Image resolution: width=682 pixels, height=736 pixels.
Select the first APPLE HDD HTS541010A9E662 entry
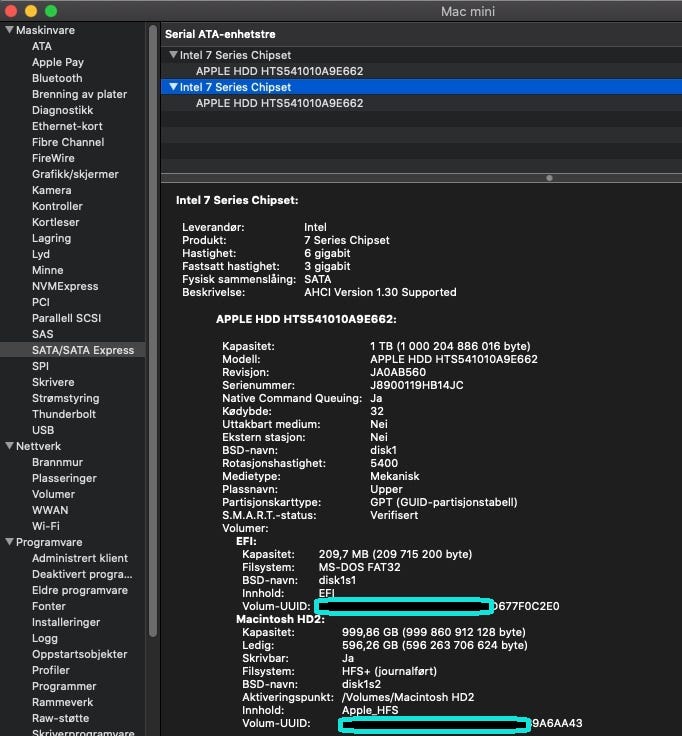[x=279, y=71]
